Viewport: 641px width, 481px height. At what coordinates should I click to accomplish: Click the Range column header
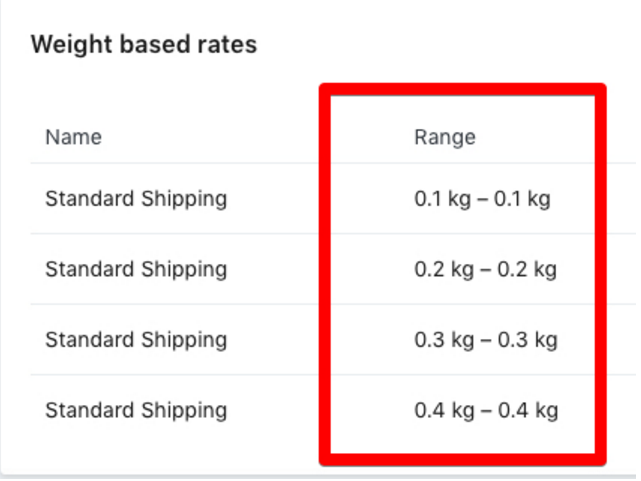click(x=444, y=137)
